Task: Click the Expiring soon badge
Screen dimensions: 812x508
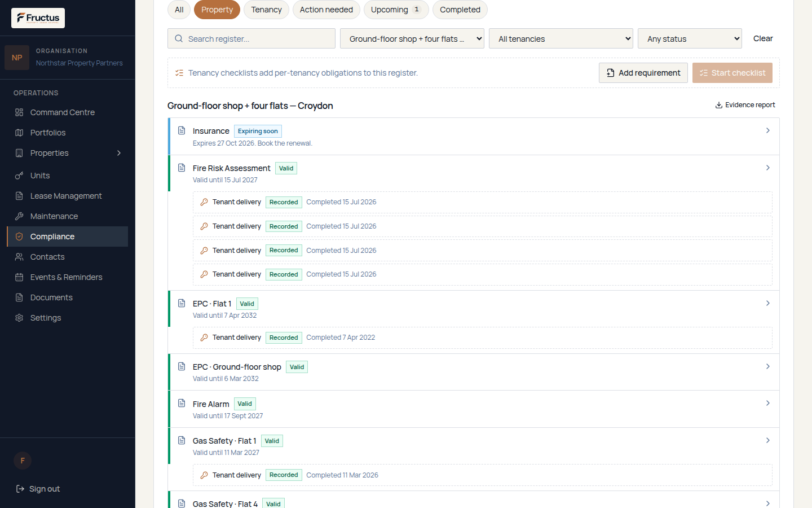Action: coord(258,131)
